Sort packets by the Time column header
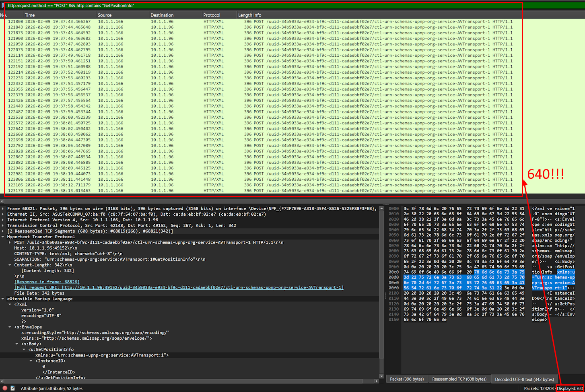The width and height of the screenshot is (585, 392). pyautogui.click(x=30, y=15)
